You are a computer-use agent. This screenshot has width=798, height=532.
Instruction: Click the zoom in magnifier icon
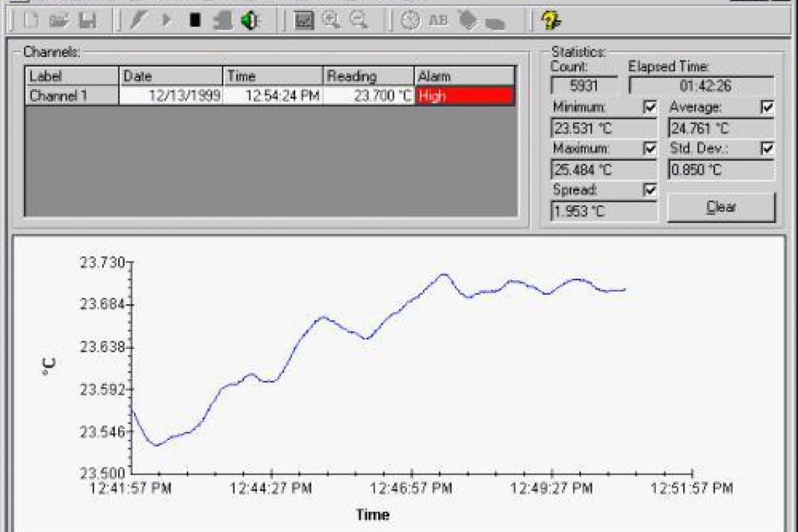pos(332,21)
